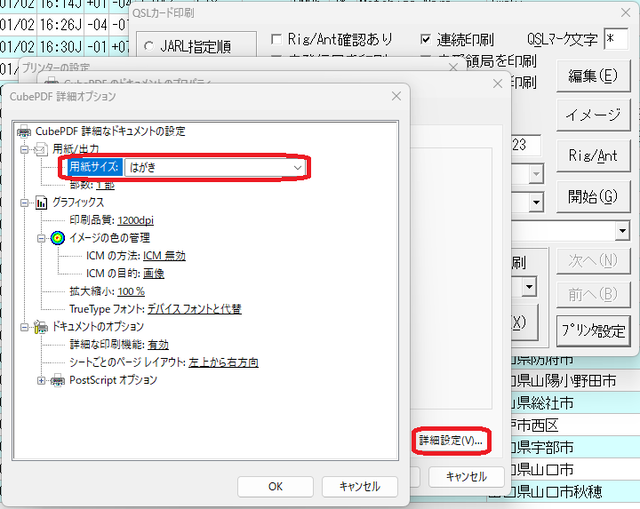Click the 県山陽小野田市 list row

(564, 381)
